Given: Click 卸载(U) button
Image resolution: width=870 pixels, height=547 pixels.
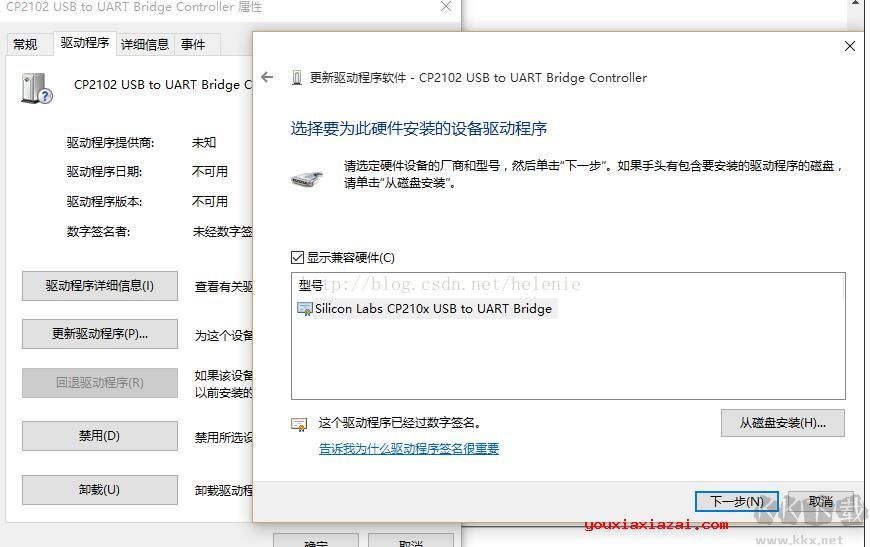Looking at the screenshot, I should pyautogui.click(x=100, y=490).
